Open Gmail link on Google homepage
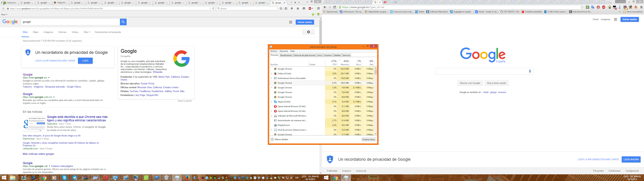This screenshot has height=181, width=644. (595, 19)
